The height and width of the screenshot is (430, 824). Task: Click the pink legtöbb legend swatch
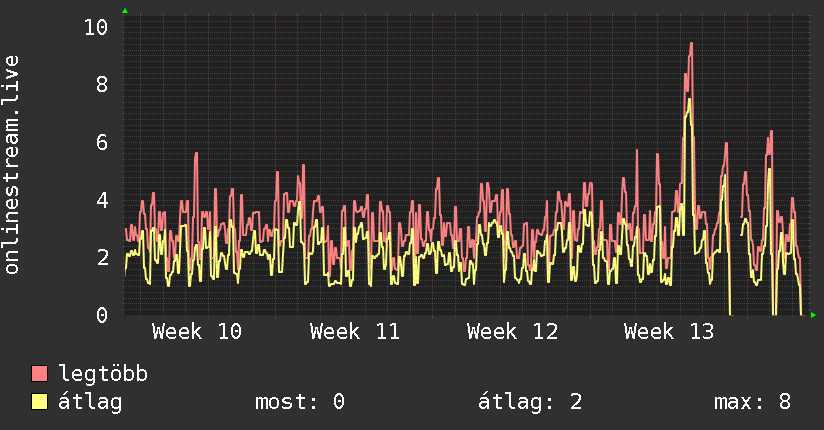coord(39,373)
